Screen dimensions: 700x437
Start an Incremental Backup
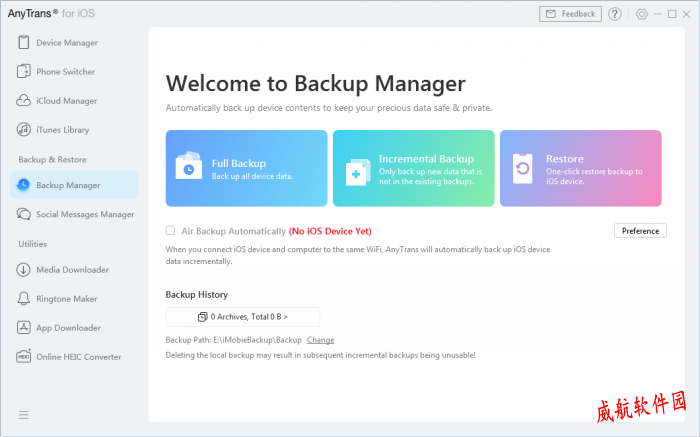coord(413,168)
